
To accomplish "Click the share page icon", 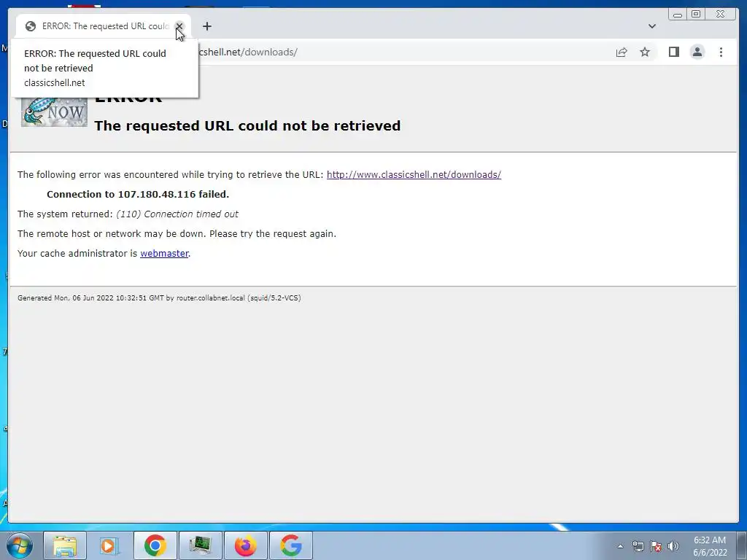I will (x=622, y=52).
